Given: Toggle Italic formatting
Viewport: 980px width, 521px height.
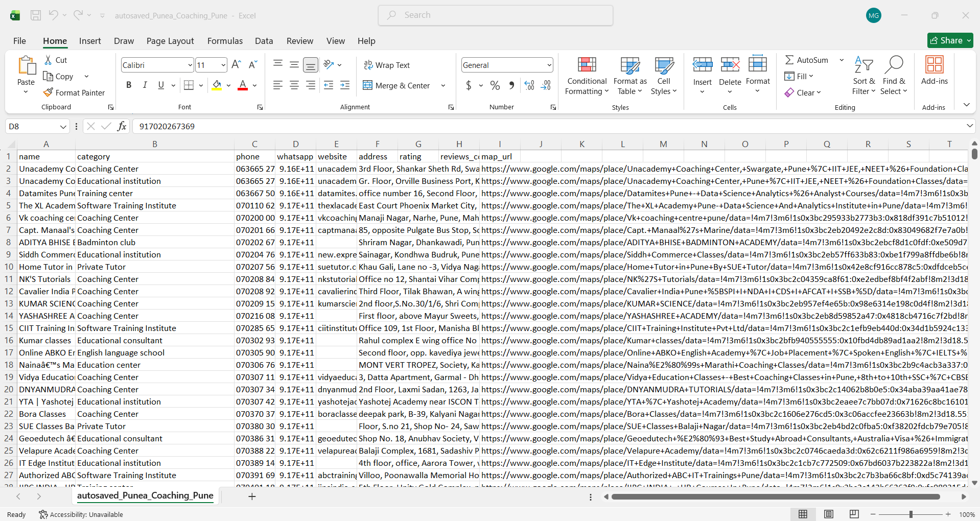Looking at the screenshot, I should tap(145, 85).
